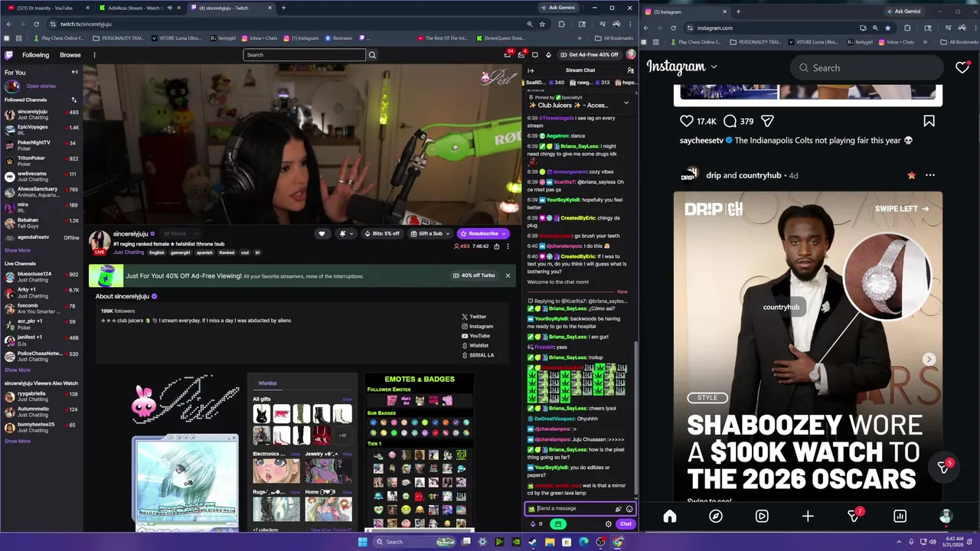This screenshot has height=551, width=980.
Task: Open the Twitter social link
Action: click(x=473, y=317)
